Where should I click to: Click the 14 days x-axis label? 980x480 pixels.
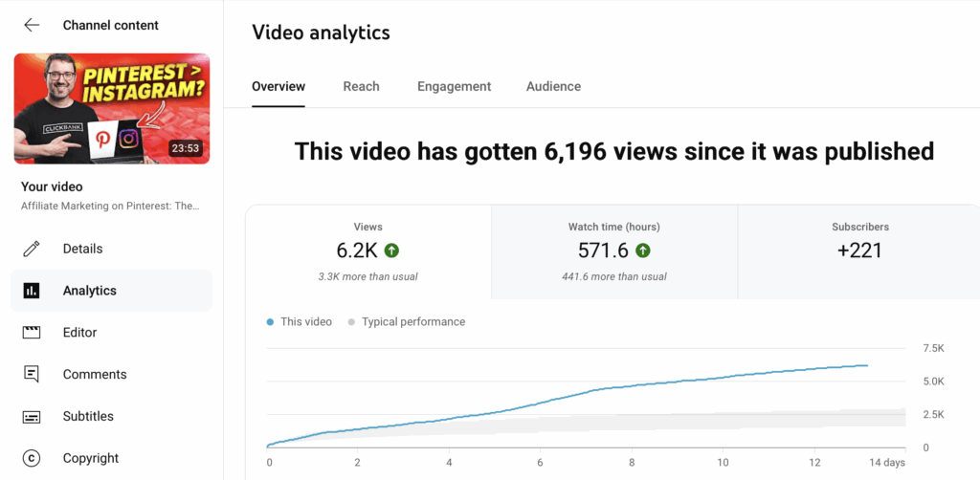pos(885,463)
